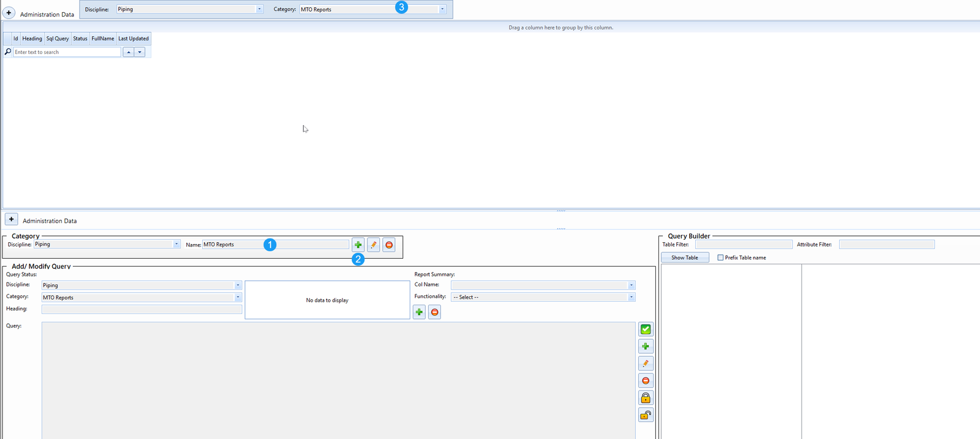Expand the Functionality Select dropdown

tap(631, 297)
